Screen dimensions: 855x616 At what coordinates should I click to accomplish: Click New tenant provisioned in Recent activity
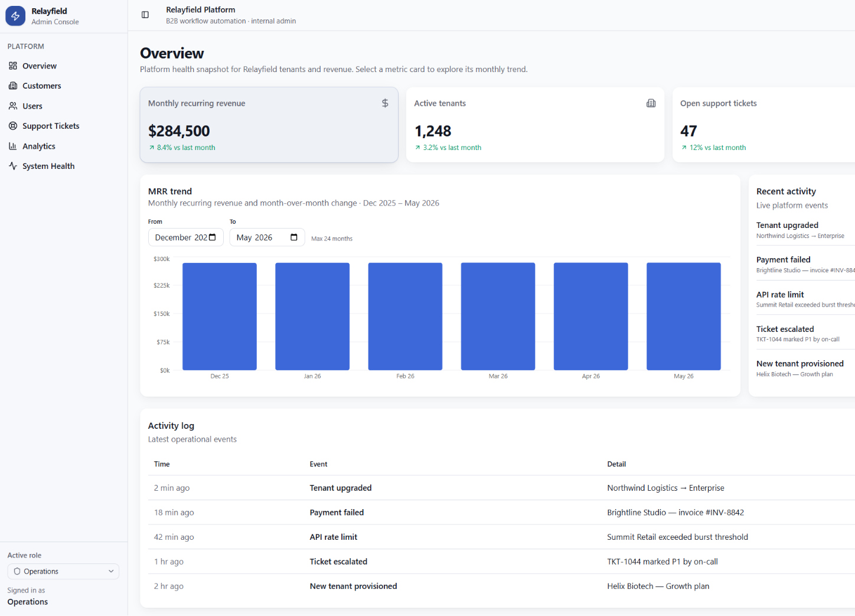click(799, 363)
